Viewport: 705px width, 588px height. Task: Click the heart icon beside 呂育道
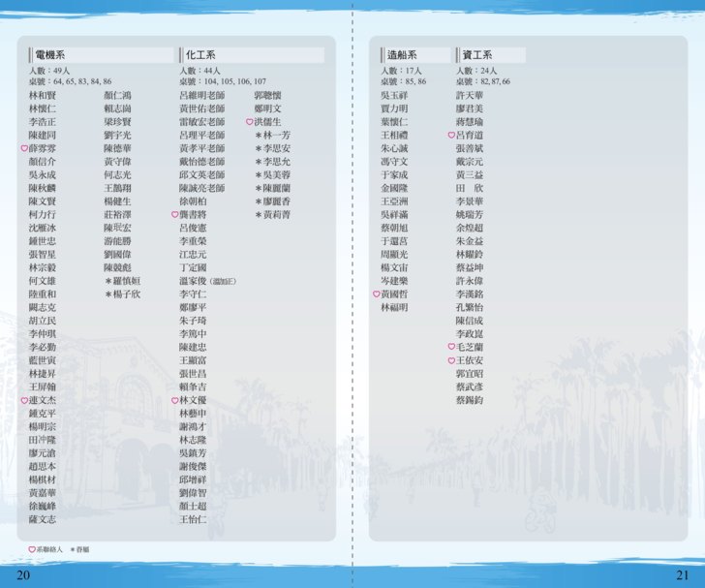click(x=450, y=136)
